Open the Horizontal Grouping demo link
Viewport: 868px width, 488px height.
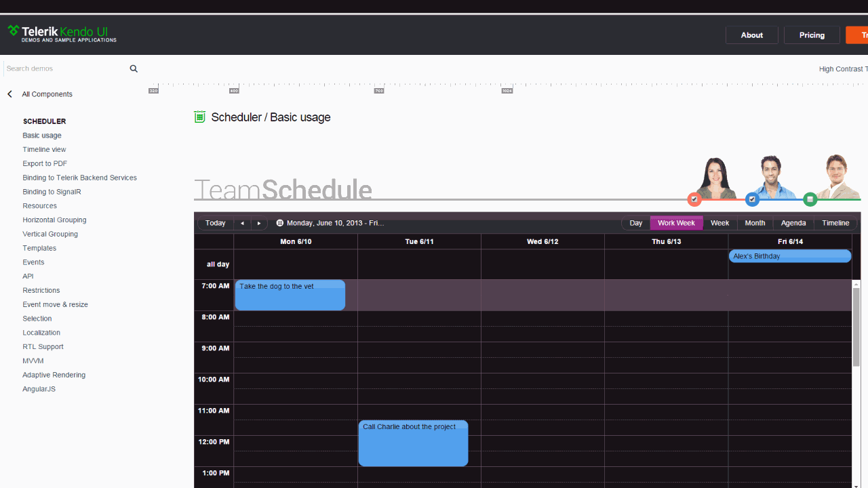point(54,220)
